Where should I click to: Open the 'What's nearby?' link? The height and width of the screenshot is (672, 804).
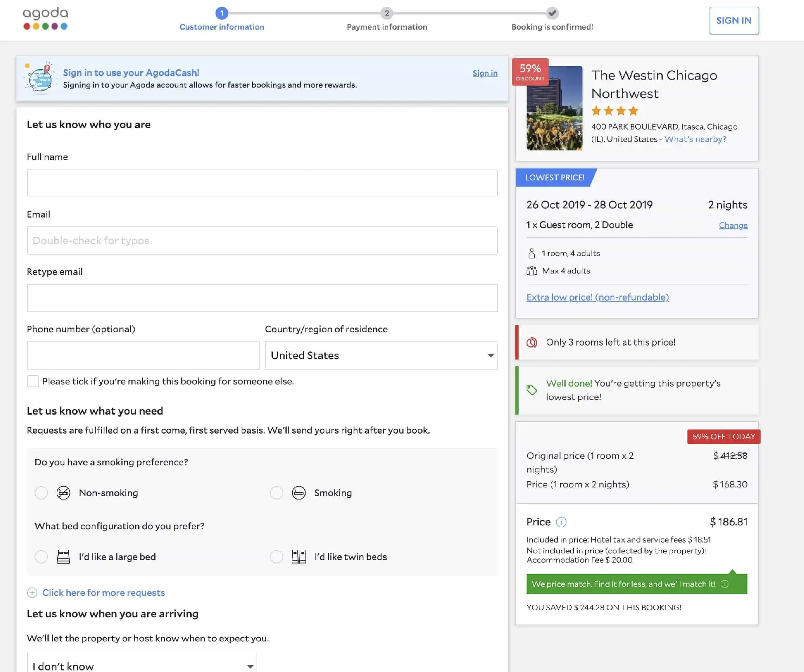click(695, 139)
